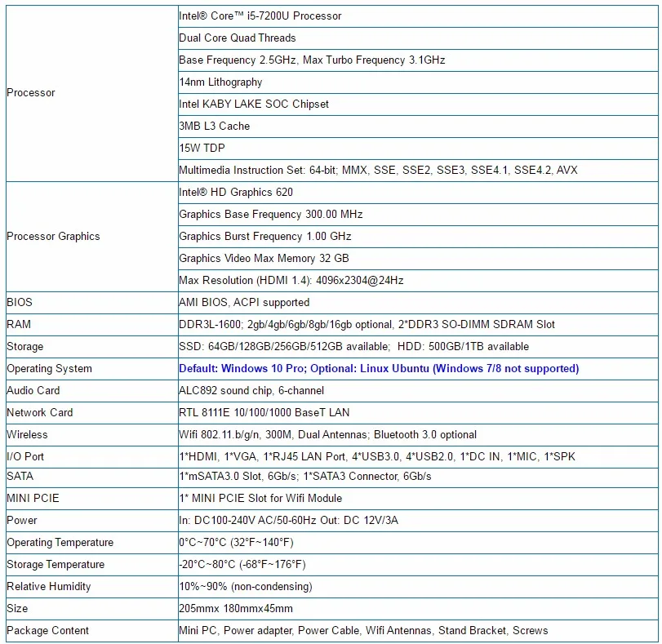This screenshot has width=662, height=644.
Task: Select '-20°C~80°C (-68°F~176°F)' cell
Action: point(418,565)
